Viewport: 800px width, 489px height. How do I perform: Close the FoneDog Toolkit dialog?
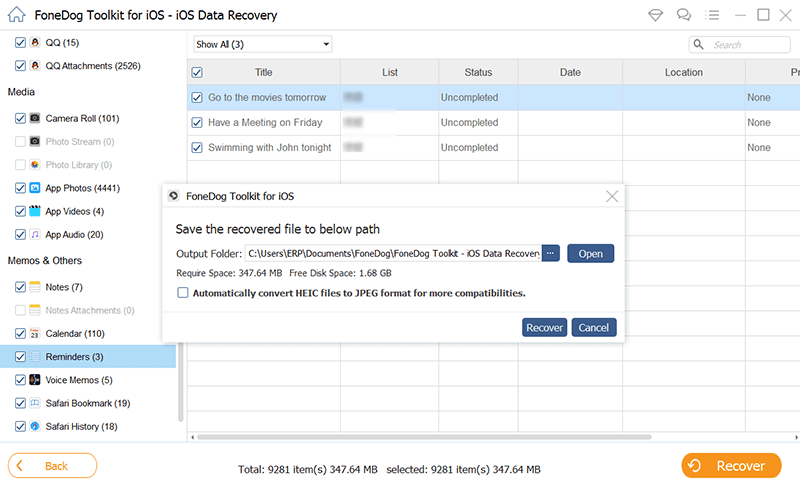612,196
